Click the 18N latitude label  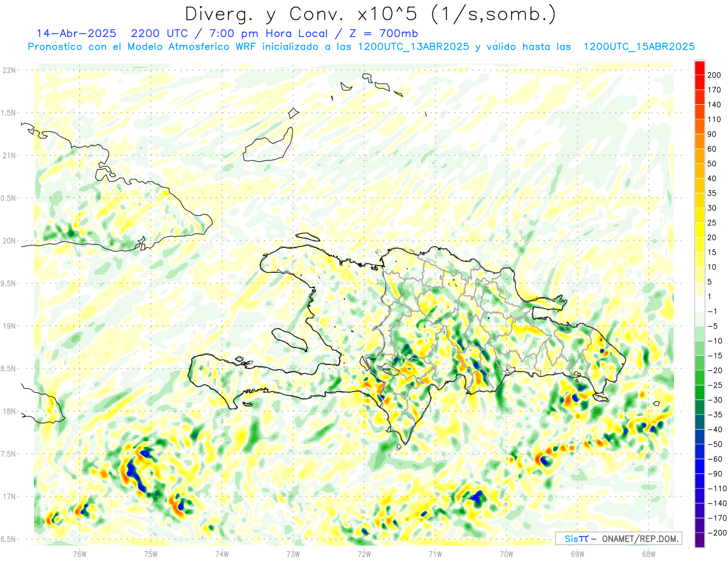[9, 411]
